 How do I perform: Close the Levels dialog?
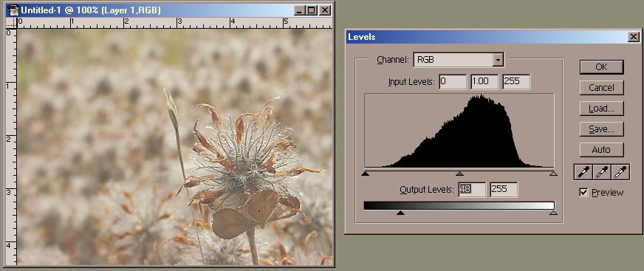pos(633,37)
